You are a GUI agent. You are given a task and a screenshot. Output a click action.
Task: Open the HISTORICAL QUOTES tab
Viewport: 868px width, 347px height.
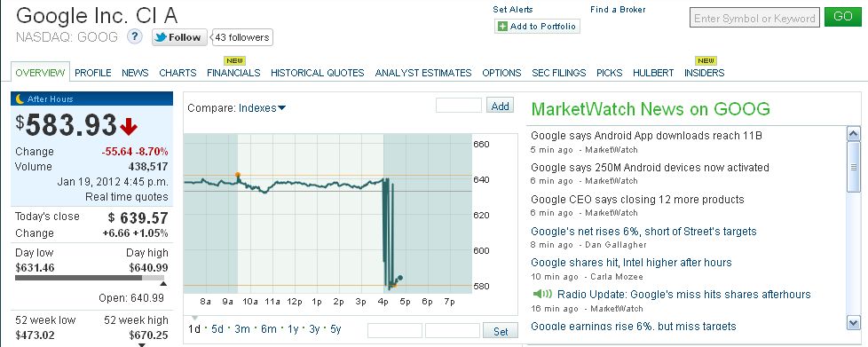click(317, 73)
